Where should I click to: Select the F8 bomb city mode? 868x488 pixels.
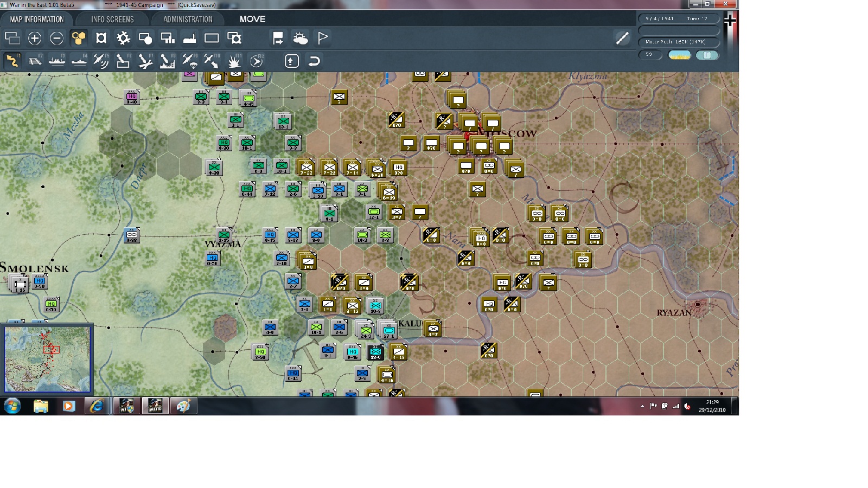pos(168,61)
